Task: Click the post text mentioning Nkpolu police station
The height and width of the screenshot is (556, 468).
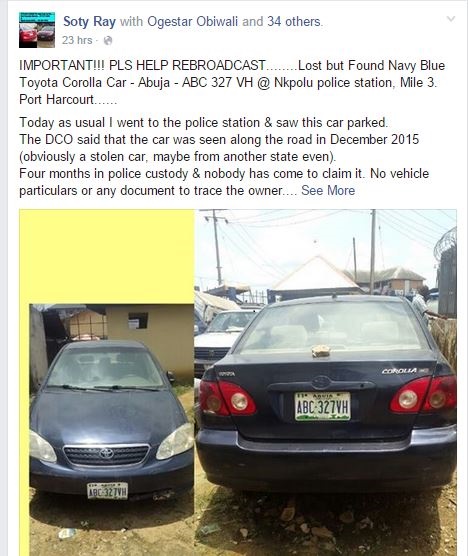Action: [232, 82]
